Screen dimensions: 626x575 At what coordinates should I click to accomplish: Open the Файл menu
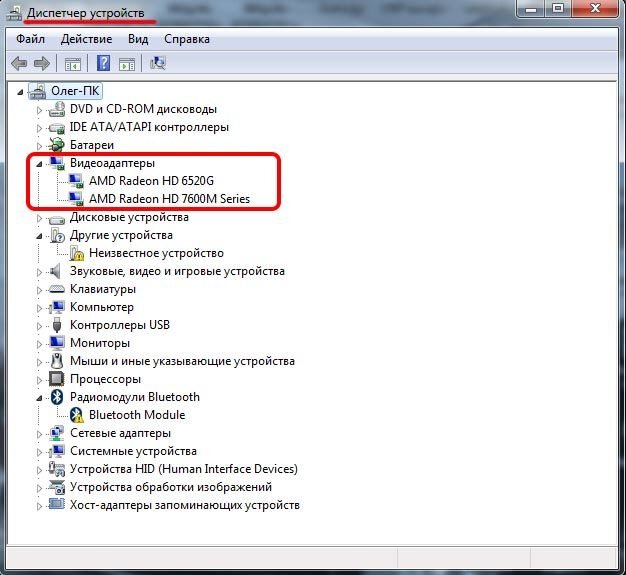coord(30,39)
